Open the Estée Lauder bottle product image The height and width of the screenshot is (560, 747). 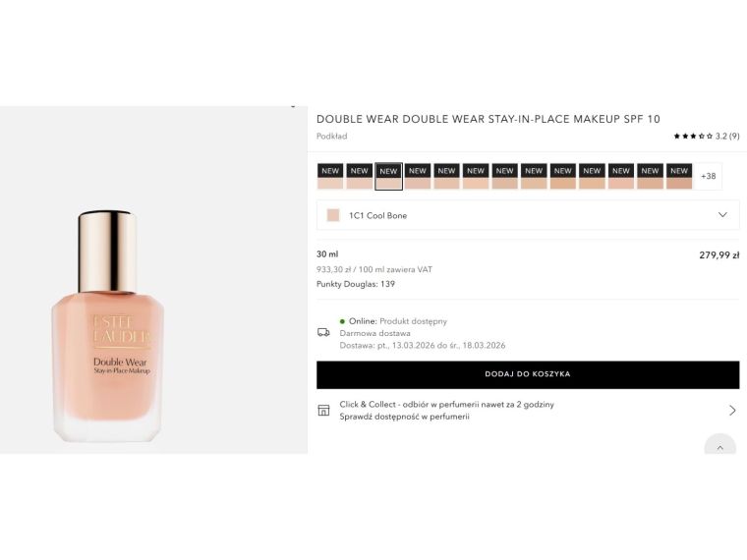[108, 326]
